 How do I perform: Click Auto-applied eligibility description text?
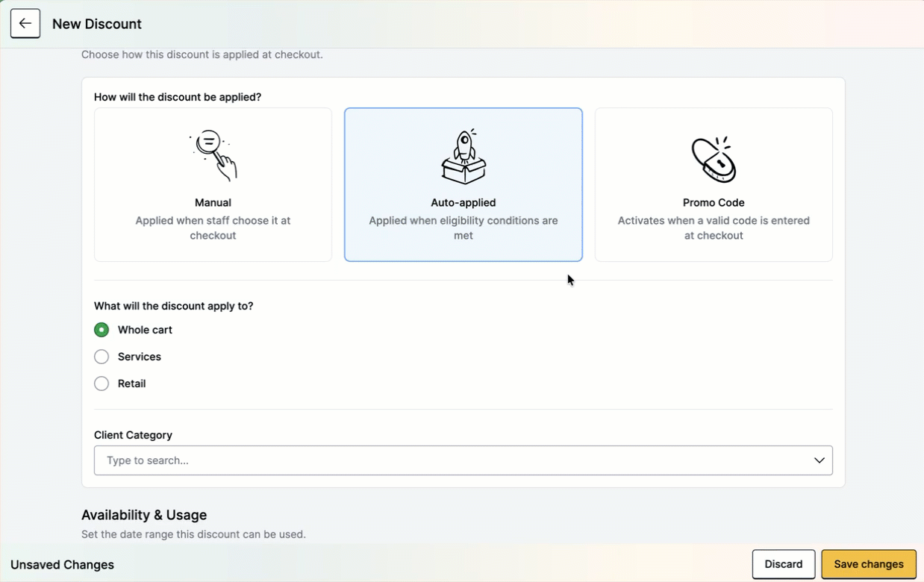pyautogui.click(x=463, y=228)
